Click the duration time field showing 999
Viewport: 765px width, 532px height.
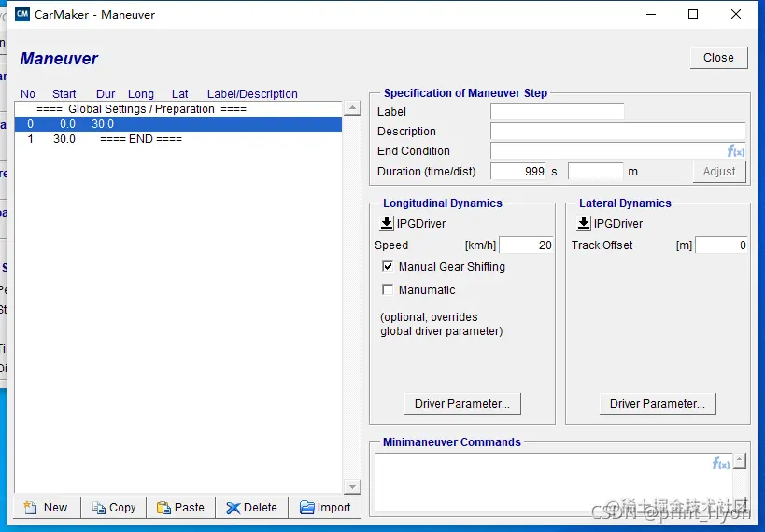[519, 172]
